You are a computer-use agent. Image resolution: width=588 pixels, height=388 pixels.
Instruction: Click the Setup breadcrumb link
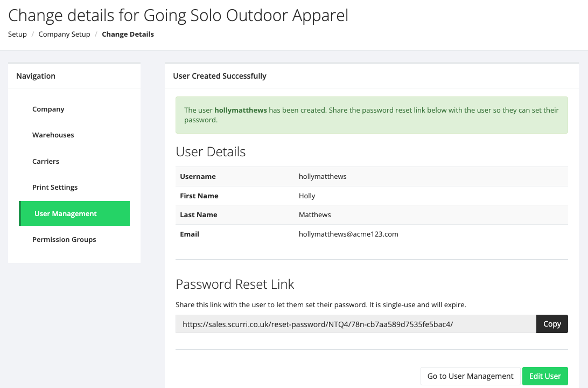17,34
